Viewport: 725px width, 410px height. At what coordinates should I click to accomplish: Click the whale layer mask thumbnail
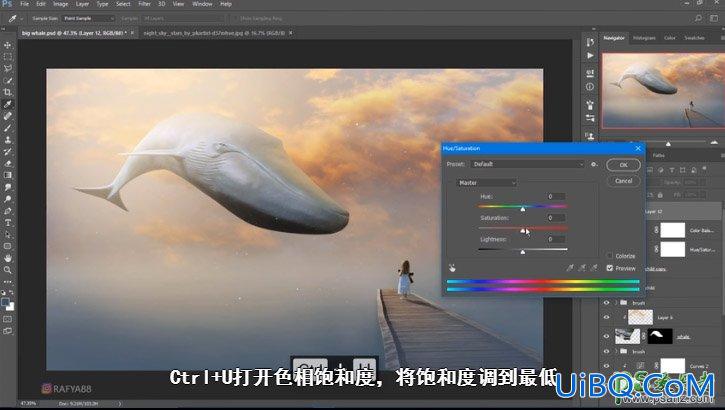(x=660, y=336)
